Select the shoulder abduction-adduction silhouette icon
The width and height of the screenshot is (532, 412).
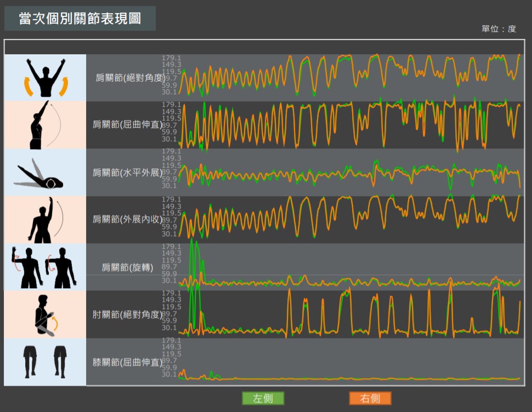point(46,220)
